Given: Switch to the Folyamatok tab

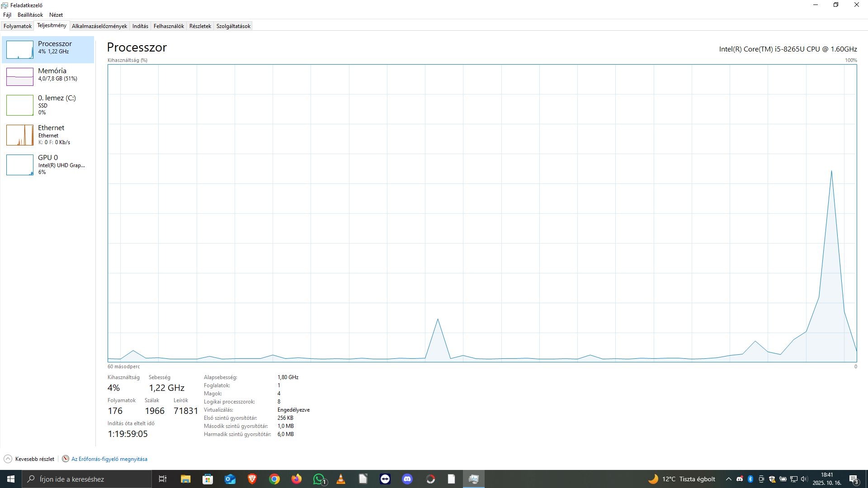Looking at the screenshot, I should [18, 26].
